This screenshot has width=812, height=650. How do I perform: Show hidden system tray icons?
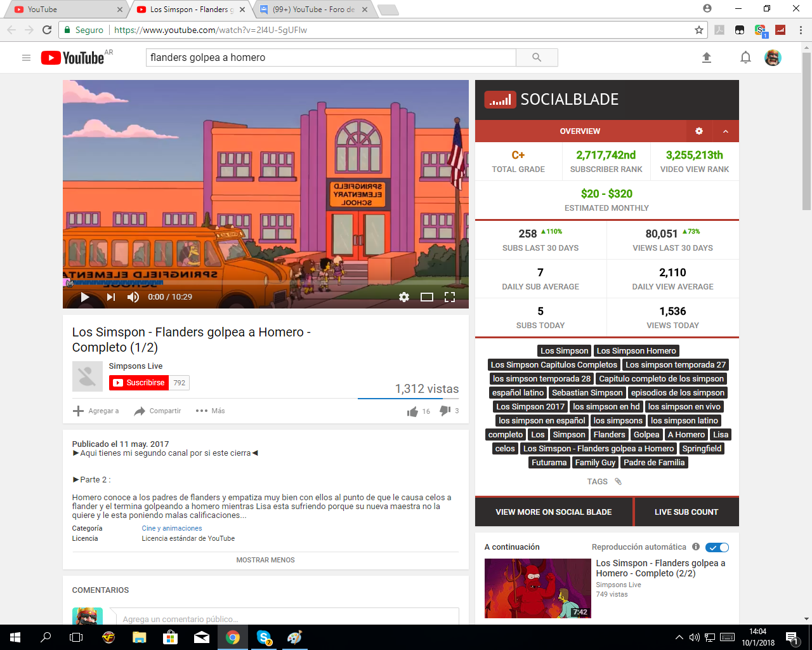679,637
